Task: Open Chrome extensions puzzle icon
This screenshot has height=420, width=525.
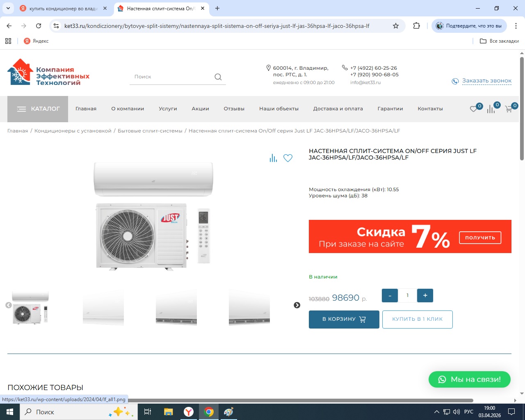Action: pos(417,26)
